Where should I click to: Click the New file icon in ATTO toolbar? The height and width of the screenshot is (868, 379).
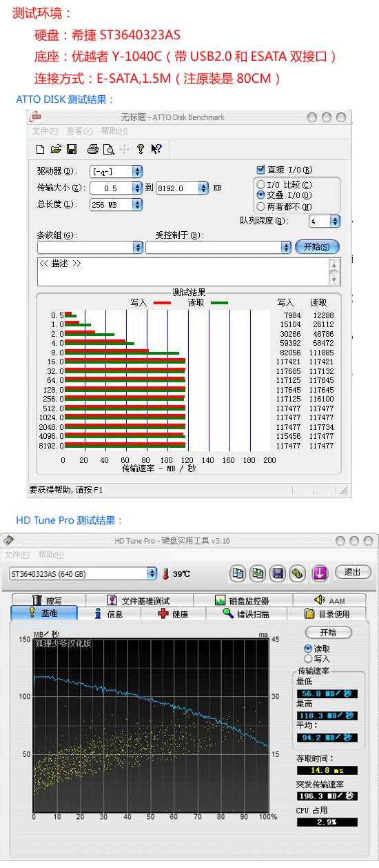(41, 148)
